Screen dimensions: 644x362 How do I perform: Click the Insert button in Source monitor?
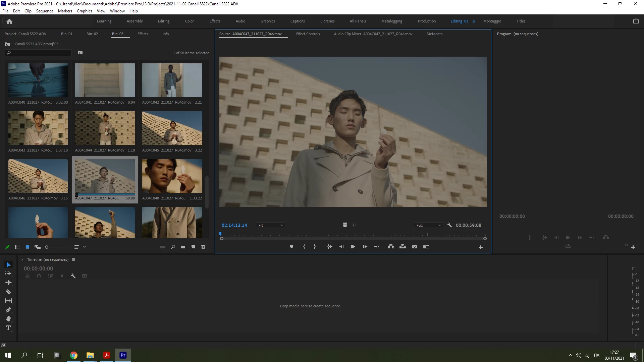[391, 247]
